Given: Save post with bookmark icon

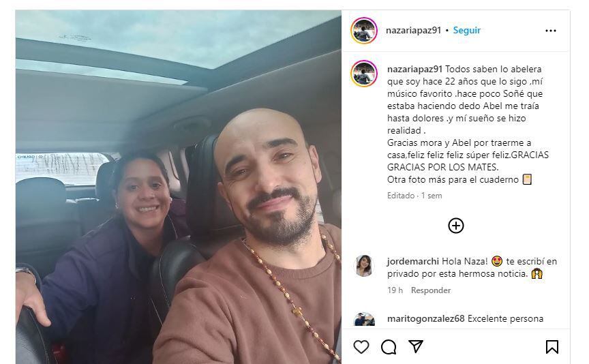Looking at the screenshot, I should coord(552,347).
